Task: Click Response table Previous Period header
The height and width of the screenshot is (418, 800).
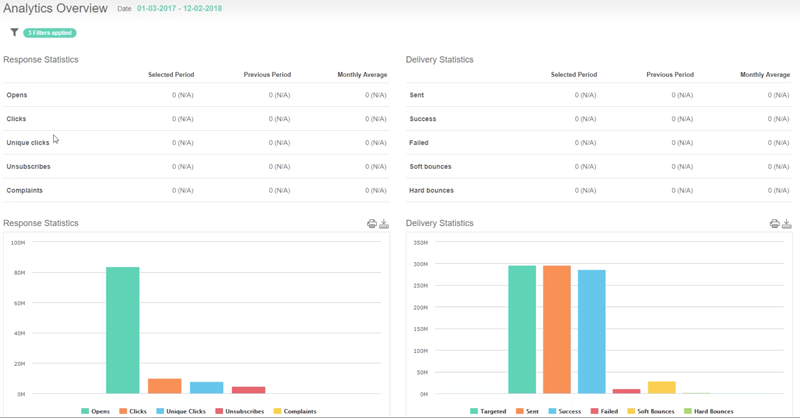Action: pyautogui.click(x=267, y=75)
